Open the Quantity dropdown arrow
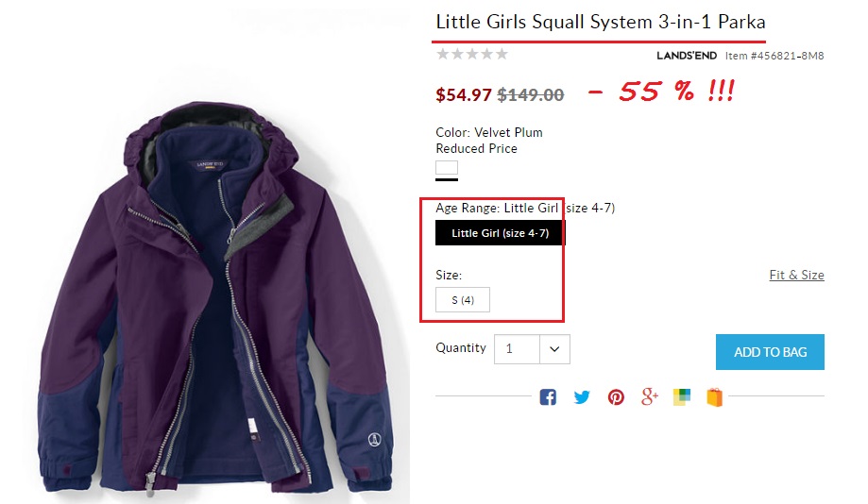This screenshot has width=868, height=504. pos(554,349)
